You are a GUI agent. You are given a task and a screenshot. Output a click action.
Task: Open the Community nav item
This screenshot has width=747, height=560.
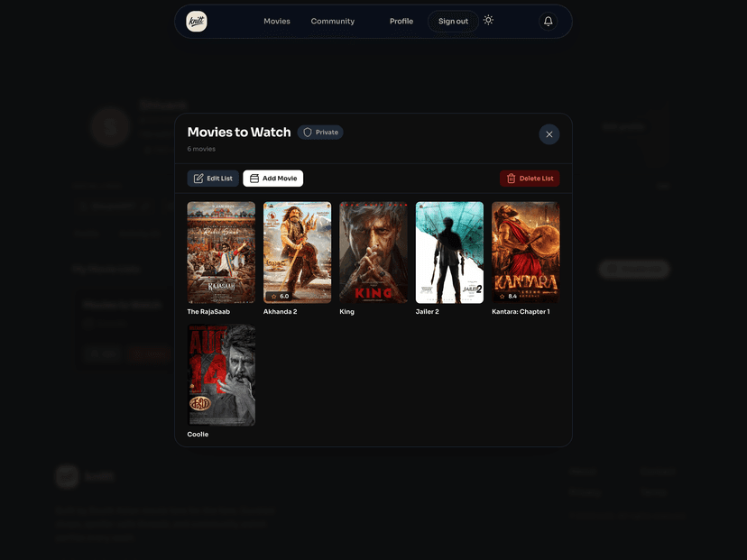(x=332, y=22)
